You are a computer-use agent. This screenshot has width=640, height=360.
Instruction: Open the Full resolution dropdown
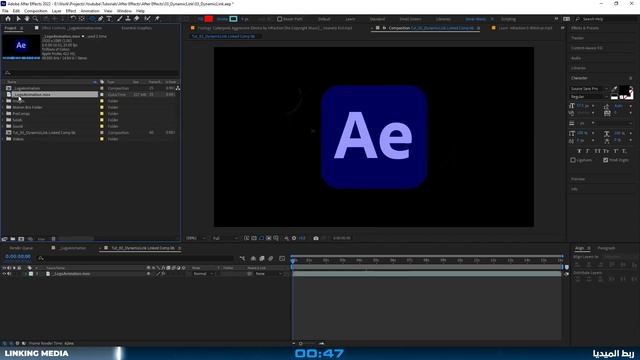pyautogui.click(x=224, y=238)
